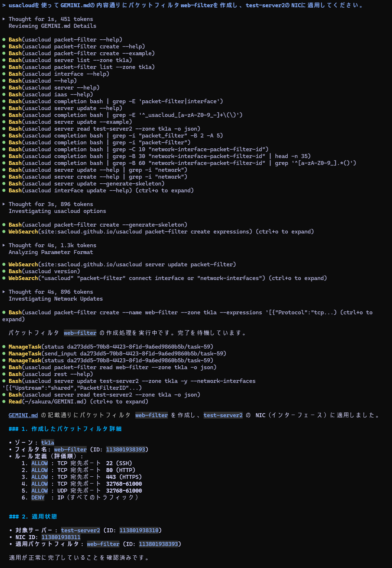Expand the 'Analyzing Parameter Format' thought arrow
The height and width of the screenshot is (568, 392).
tap(4, 245)
